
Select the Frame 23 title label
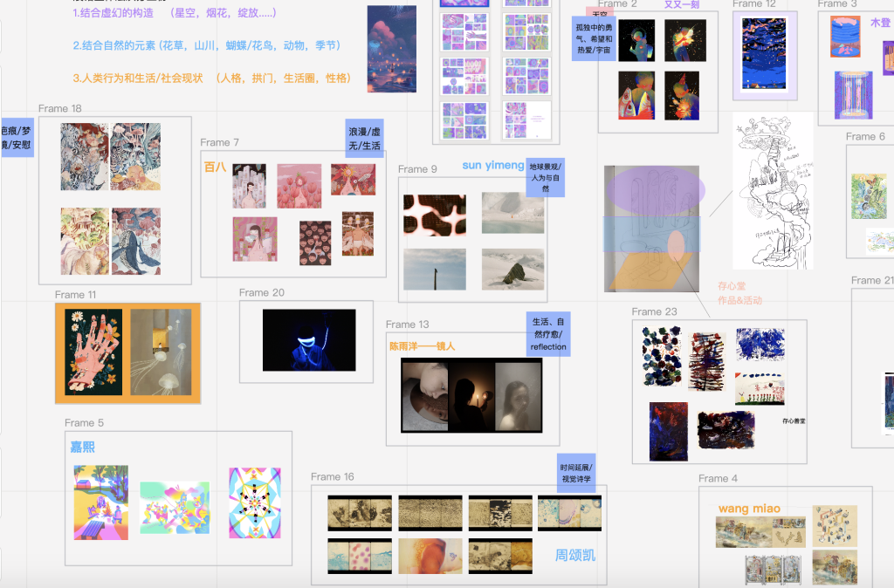point(654,312)
